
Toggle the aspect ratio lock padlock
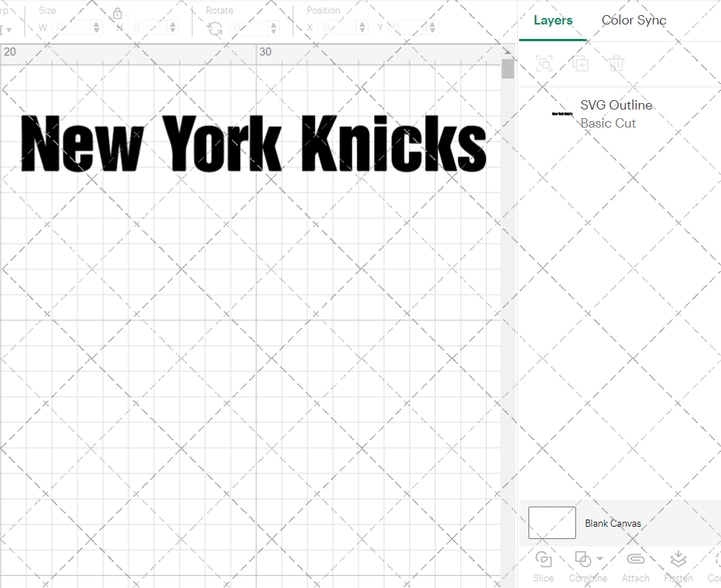coord(117,13)
